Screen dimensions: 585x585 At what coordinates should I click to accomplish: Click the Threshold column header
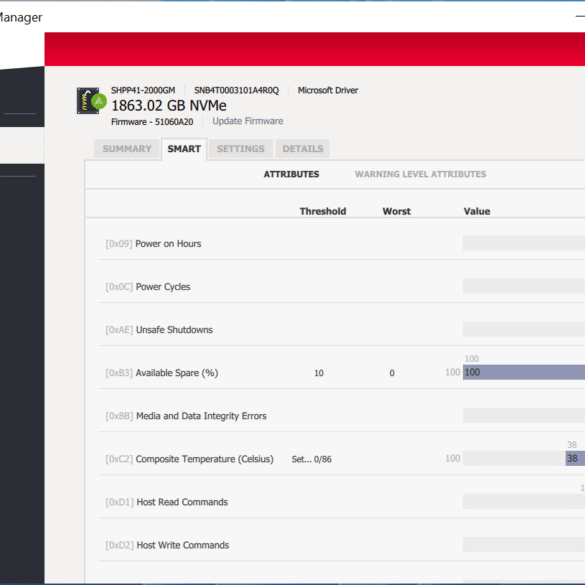click(x=323, y=211)
